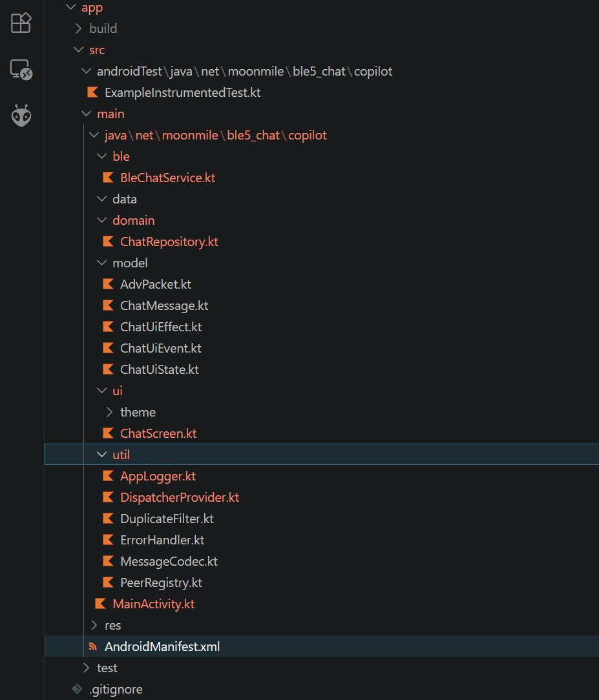Open ChatRepository.kt file

pyautogui.click(x=169, y=242)
